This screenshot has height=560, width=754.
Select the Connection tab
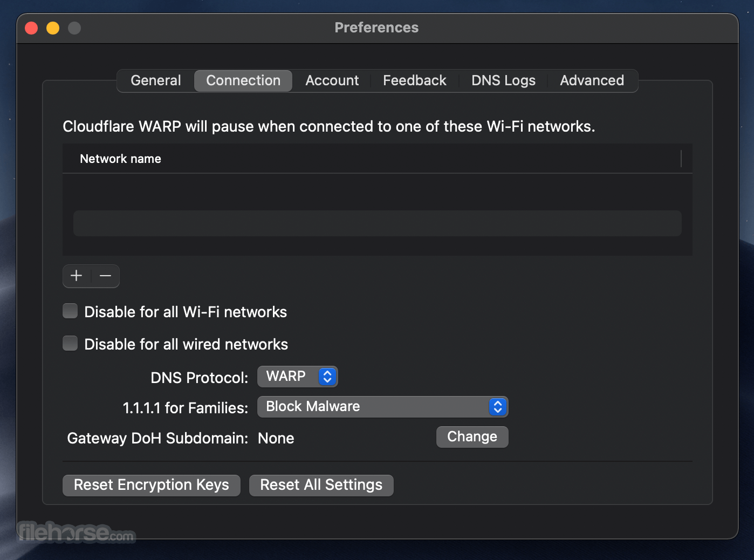pyautogui.click(x=243, y=81)
